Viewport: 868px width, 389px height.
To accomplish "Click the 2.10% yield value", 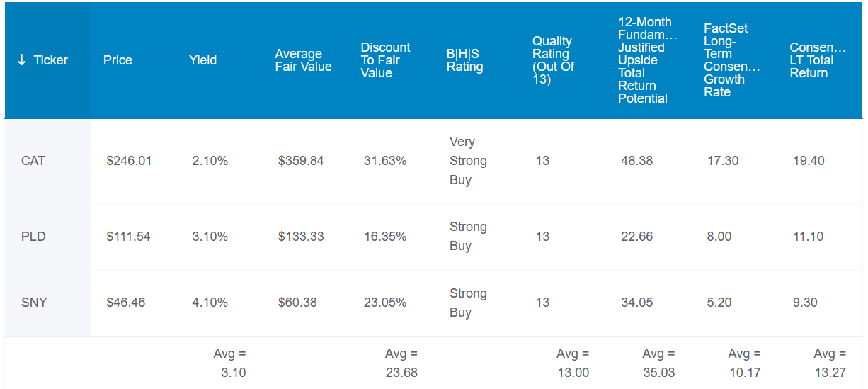I will point(210,161).
